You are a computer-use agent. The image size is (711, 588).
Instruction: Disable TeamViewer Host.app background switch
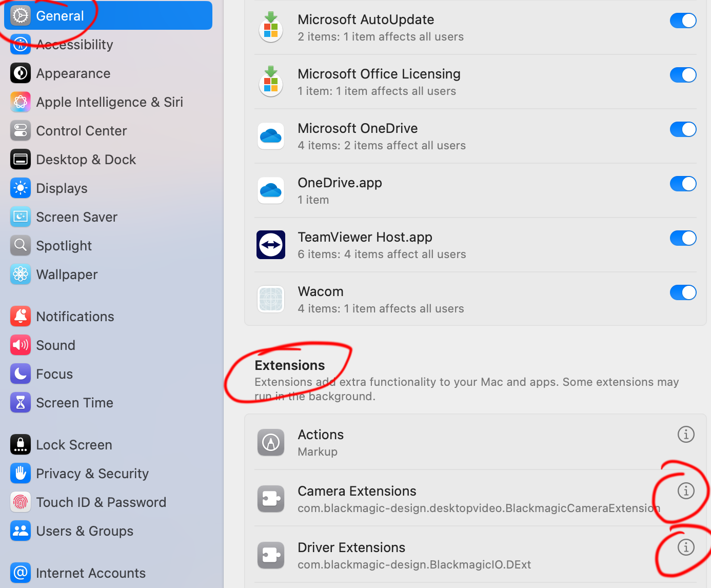point(683,238)
